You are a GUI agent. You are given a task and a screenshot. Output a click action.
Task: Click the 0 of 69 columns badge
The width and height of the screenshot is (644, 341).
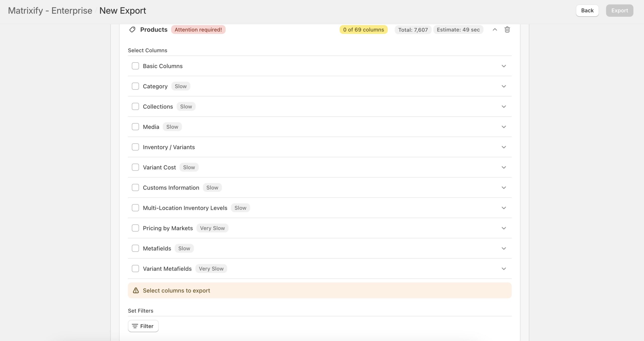pyautogui.click(x=363, y=30)
